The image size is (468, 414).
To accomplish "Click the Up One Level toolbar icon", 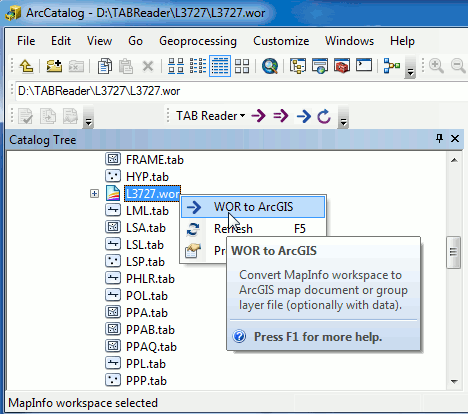I will pyautogui.click(x=26, y=66).
